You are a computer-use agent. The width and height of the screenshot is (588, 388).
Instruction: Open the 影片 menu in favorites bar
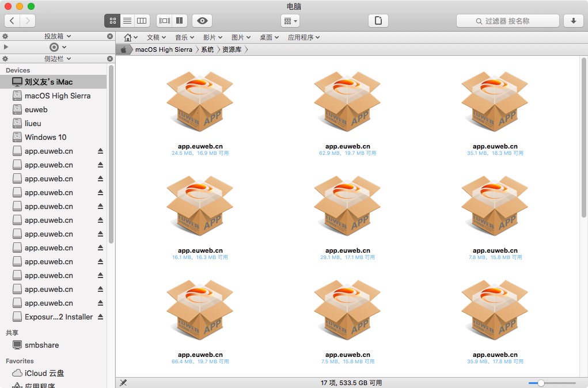coord(213,37)
